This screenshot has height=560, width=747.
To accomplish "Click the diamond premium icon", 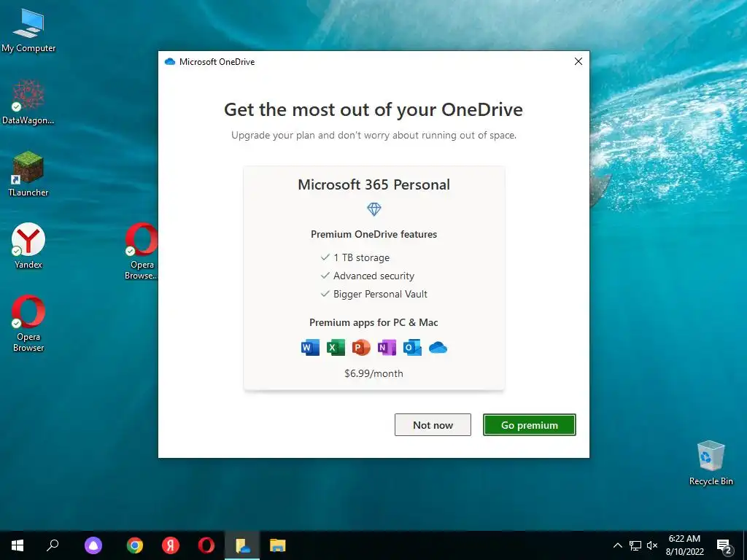I will (374, 209).
